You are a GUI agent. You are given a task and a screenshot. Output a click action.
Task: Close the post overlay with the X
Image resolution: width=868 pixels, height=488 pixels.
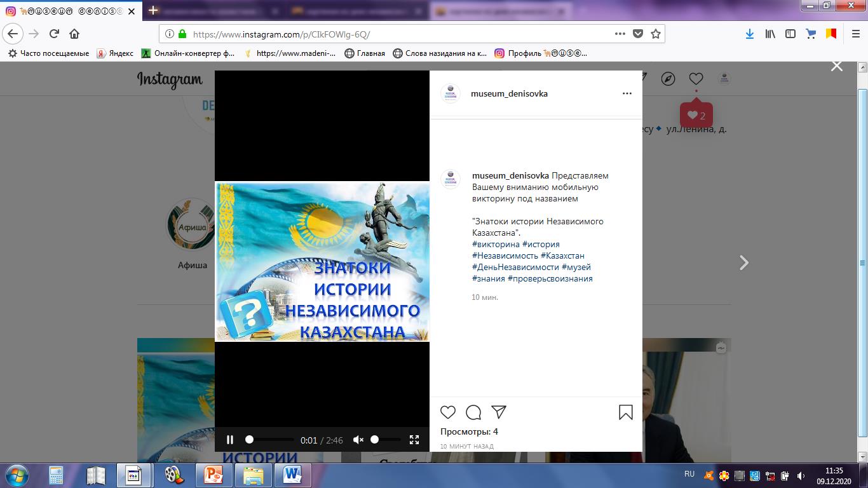(x=837, y=66)
